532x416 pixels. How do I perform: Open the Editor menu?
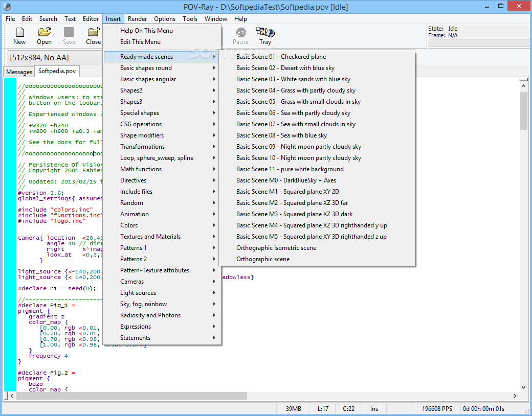pyautogui.click(x=91, y=18)
